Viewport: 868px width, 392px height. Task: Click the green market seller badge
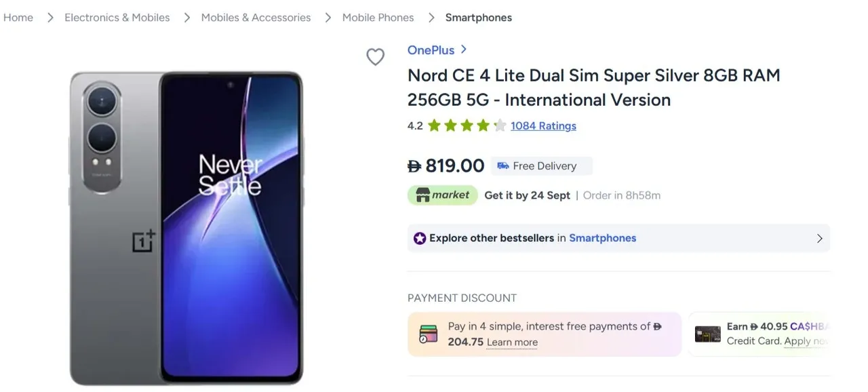click(442, 195)
